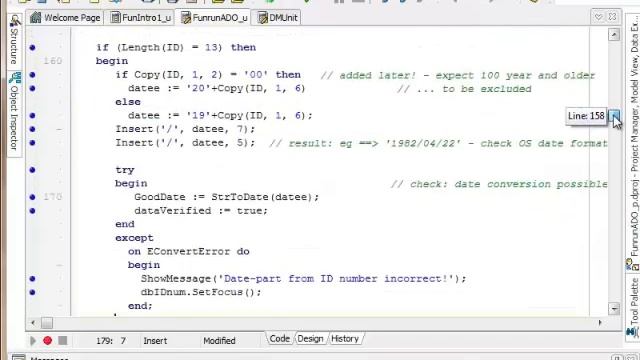The width and height of the screenshot is (640, 360).
Task: Show the Structure side panel
Action: click(x=15, y=40)
